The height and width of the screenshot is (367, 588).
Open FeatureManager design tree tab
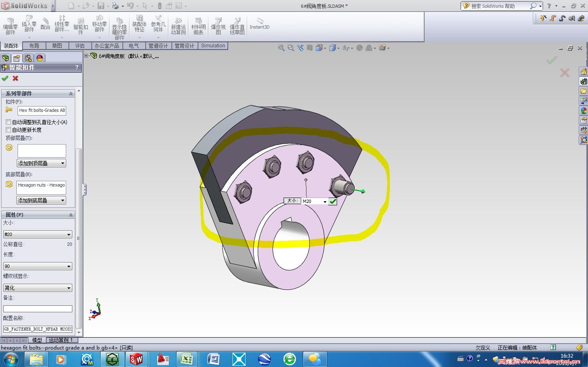(x=5, y=58)
